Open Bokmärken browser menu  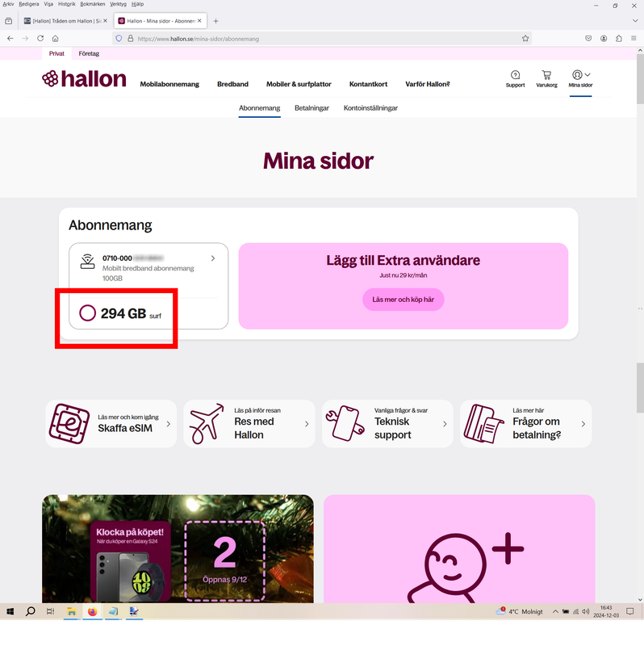[x=93, y=4]
